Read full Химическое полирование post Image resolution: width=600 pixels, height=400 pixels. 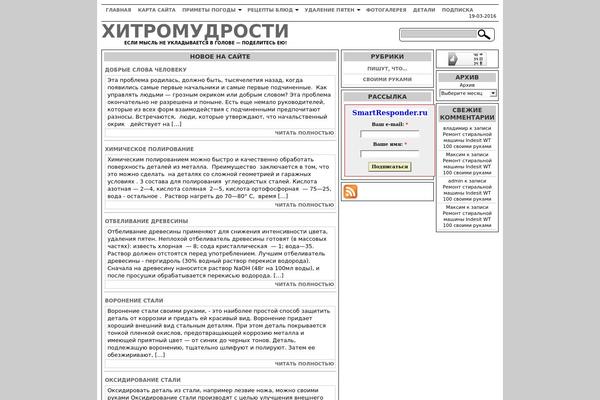(x=304, y=205)
